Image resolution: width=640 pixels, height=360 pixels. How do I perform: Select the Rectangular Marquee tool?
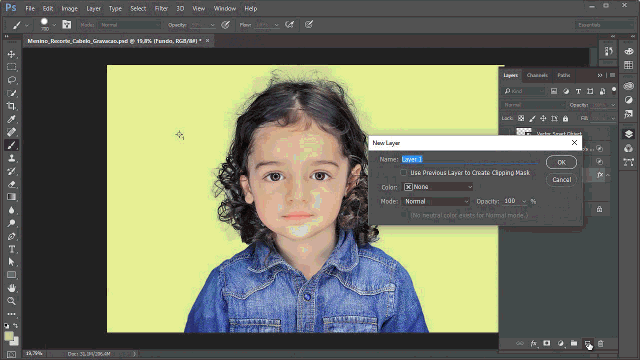click(11, 67)
